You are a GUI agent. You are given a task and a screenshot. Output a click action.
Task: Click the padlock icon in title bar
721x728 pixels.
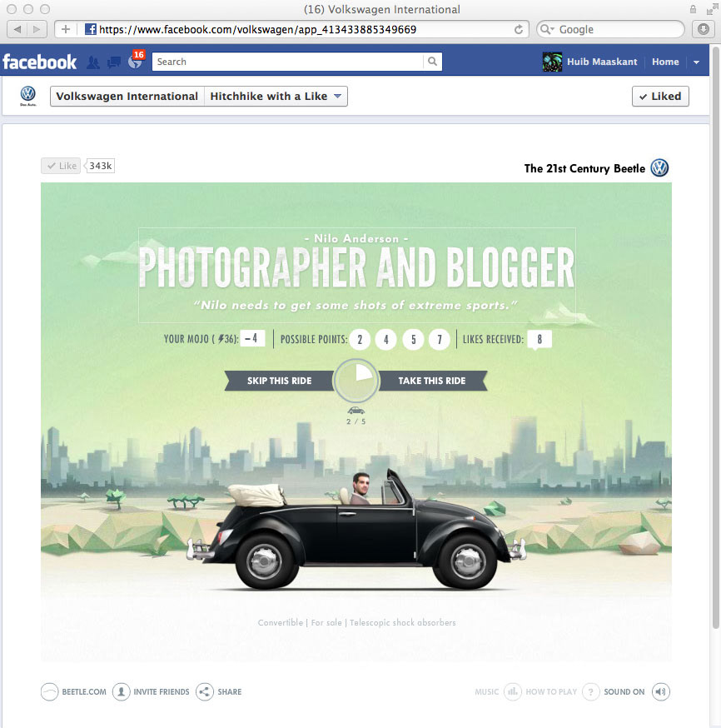pyautogui.click(x=693, y=9)
